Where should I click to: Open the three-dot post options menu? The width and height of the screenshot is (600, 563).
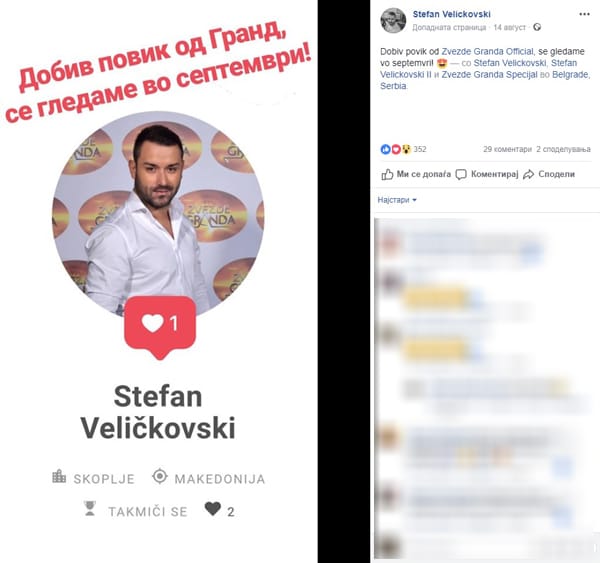(x=584, y=14)
